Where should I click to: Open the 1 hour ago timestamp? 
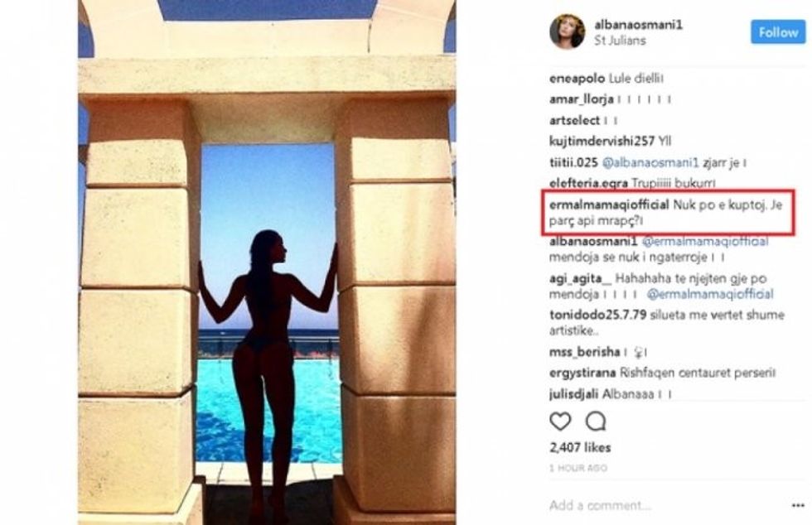tap(578, 468)
